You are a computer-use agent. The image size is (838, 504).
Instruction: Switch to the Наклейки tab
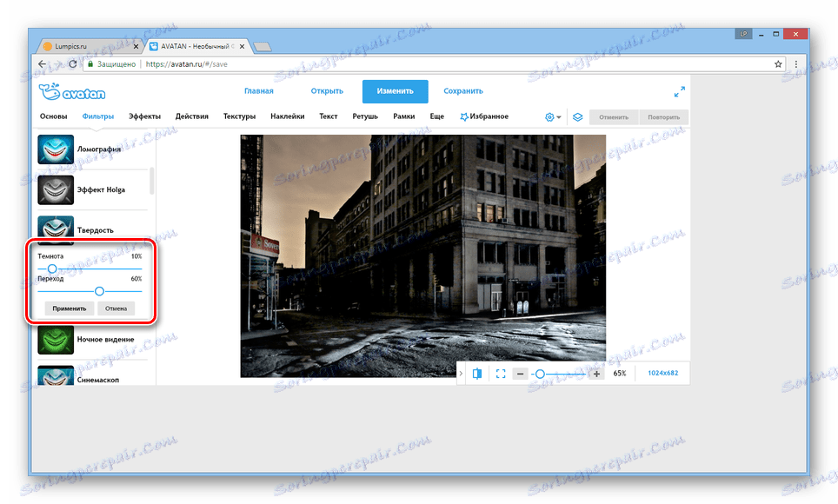288,116
